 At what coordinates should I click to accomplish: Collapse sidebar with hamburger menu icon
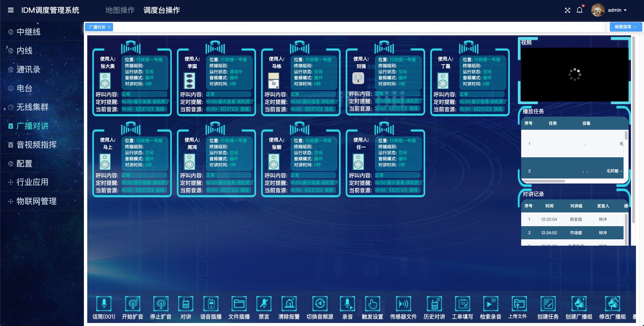point(11,10)
